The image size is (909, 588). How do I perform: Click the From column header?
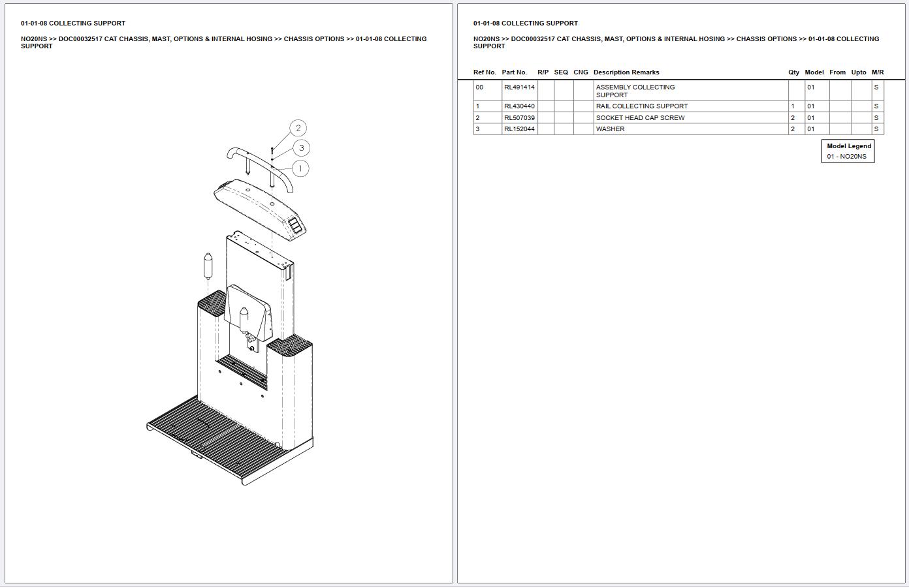[837, 72]
